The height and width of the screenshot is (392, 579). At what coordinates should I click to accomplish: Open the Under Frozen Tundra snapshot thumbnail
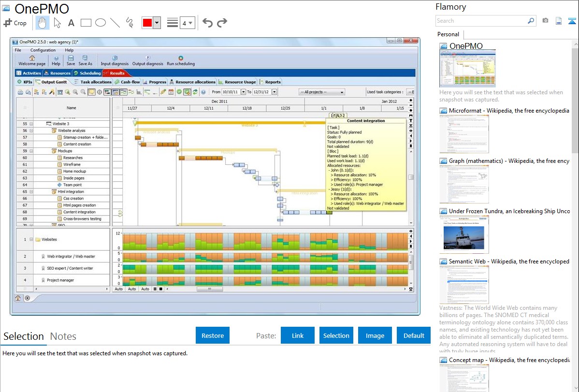[x=464, y=234]
